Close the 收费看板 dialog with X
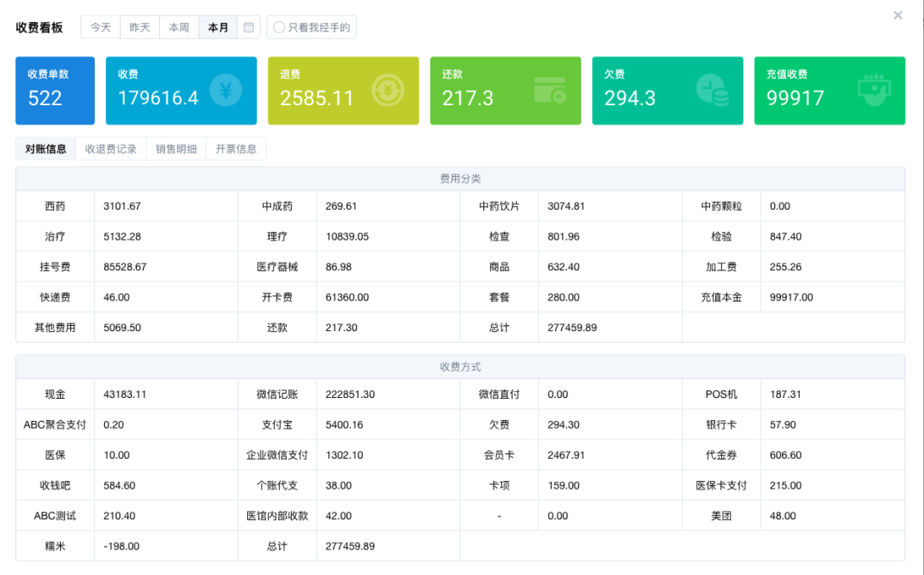 pos(897,15)
